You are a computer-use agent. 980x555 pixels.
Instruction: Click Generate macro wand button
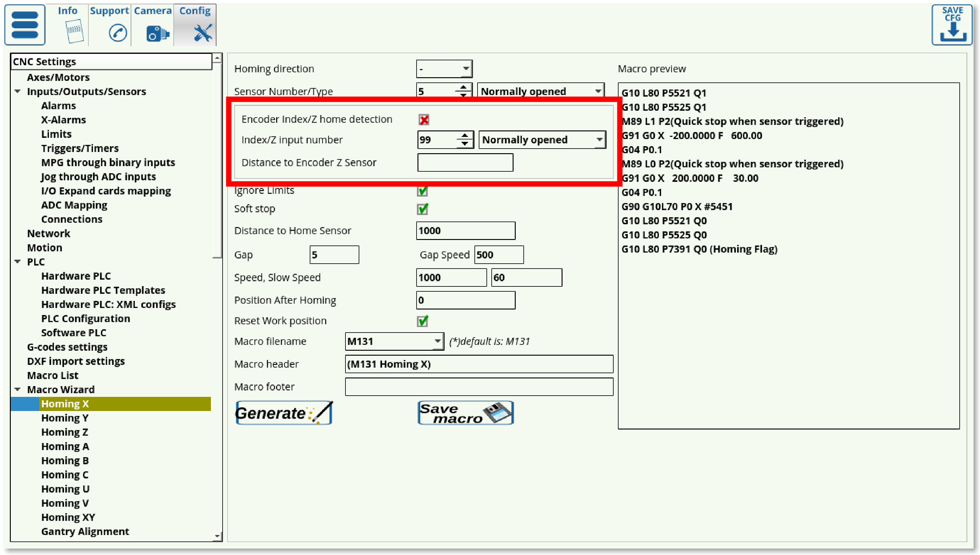click(284, 413)
